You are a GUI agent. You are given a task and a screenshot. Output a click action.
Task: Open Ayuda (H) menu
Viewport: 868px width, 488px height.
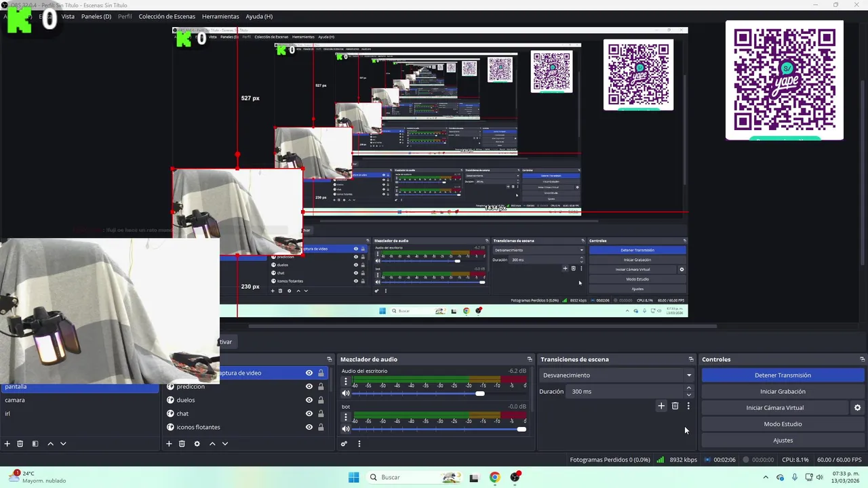pos(259,16)
